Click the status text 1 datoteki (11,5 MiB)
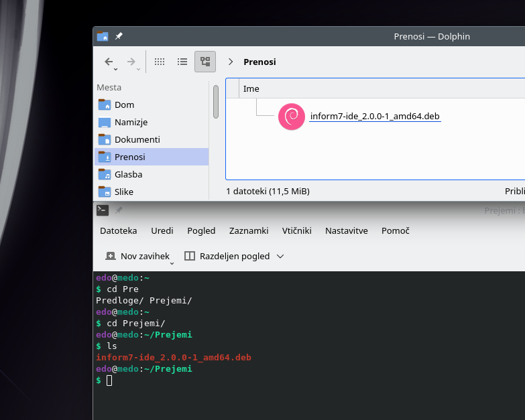525x420 pixels. click(x=268, y=192)
